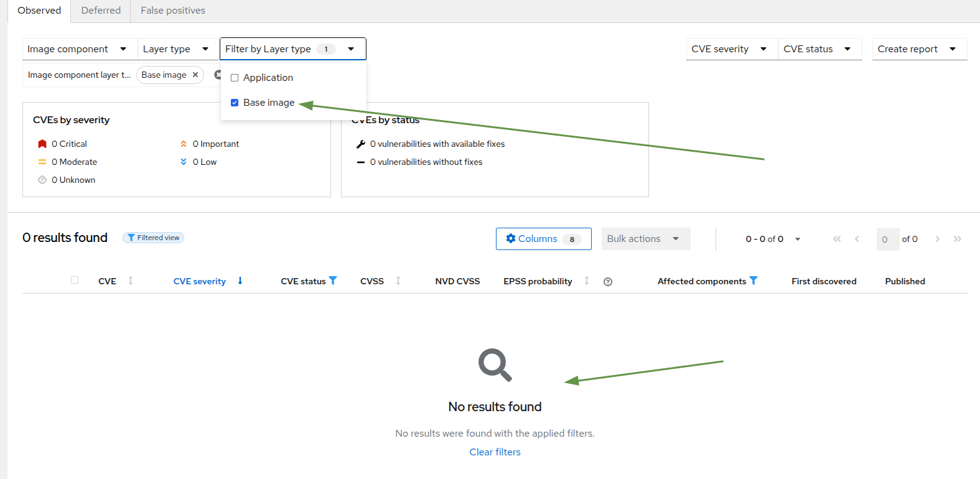The image size is (980, 479).
Task: Sort by EPSS probability icon
Action: (587, 281)
